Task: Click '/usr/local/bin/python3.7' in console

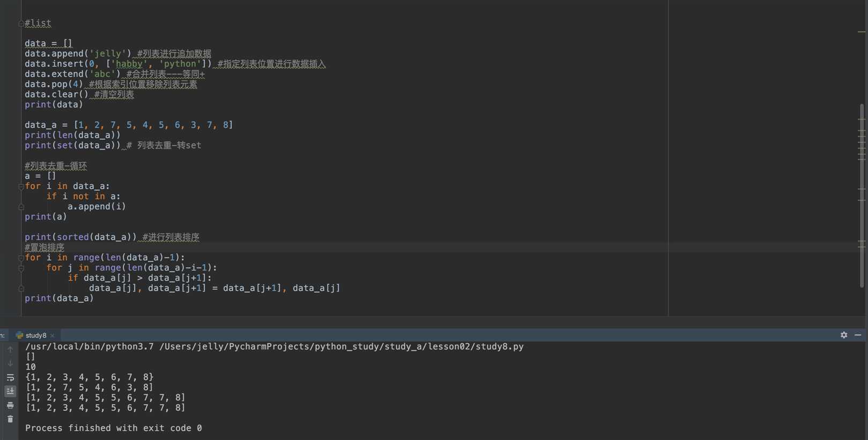Action: tap(90, 347)
